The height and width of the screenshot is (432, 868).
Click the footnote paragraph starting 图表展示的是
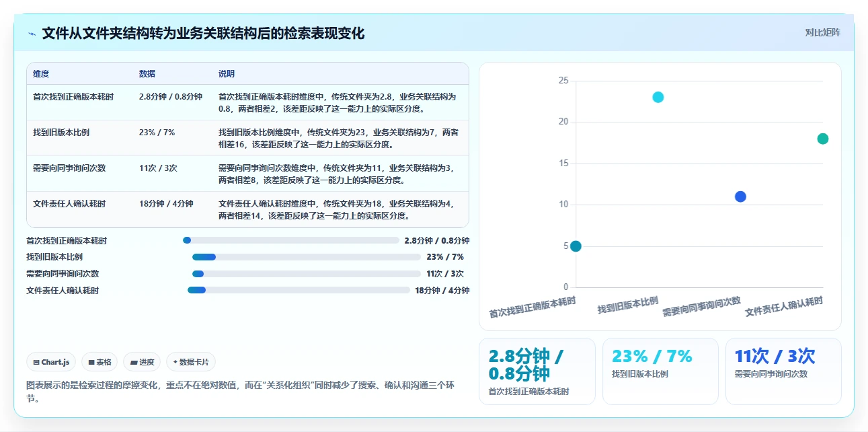tap(241, 392)
